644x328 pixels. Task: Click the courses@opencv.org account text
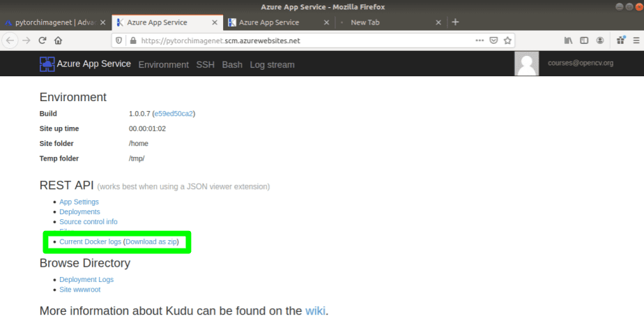click(x=581, y=63)
